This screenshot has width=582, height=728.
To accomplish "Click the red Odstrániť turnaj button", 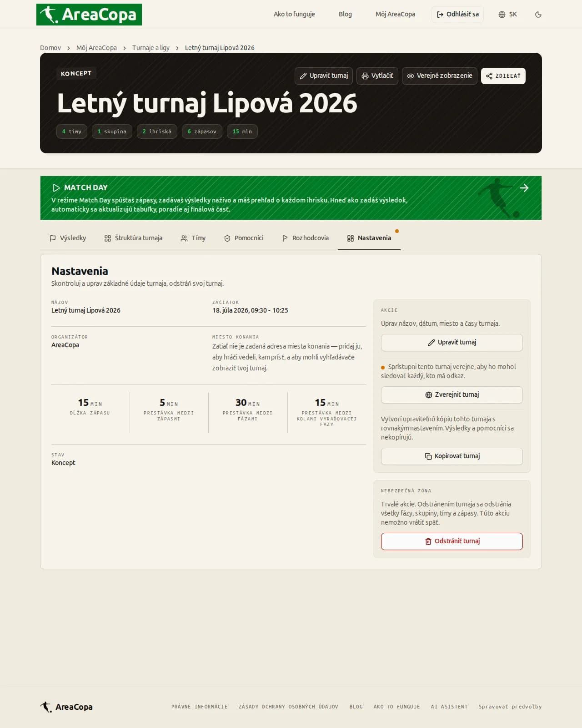I will [452, 541].
